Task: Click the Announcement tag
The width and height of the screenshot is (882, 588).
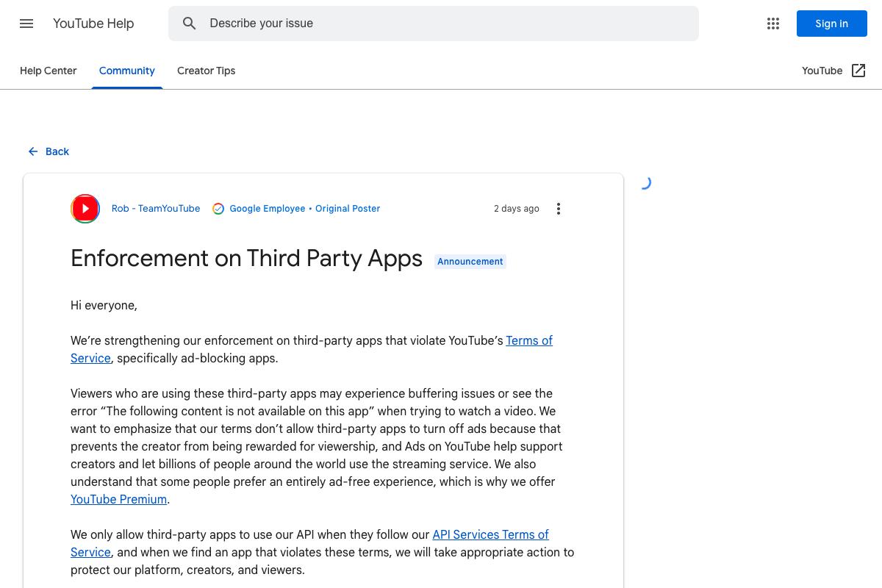Action: 470,262
